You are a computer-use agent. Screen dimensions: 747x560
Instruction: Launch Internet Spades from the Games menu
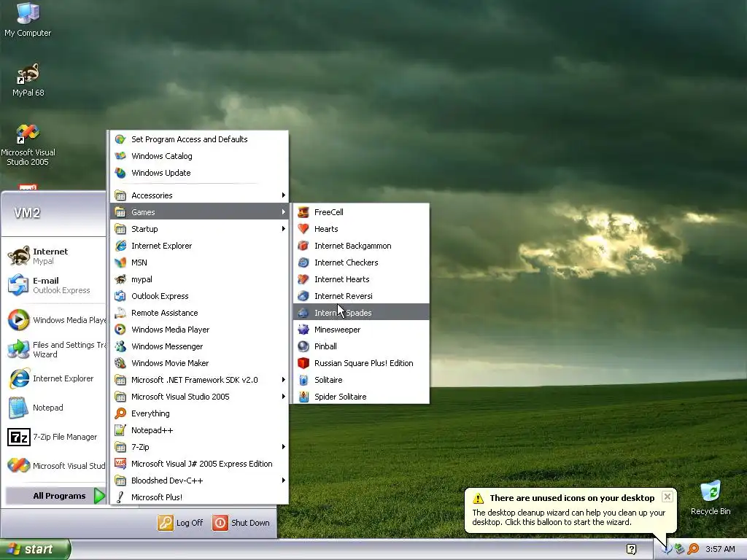pyautogui.click(x=361, y=313)
